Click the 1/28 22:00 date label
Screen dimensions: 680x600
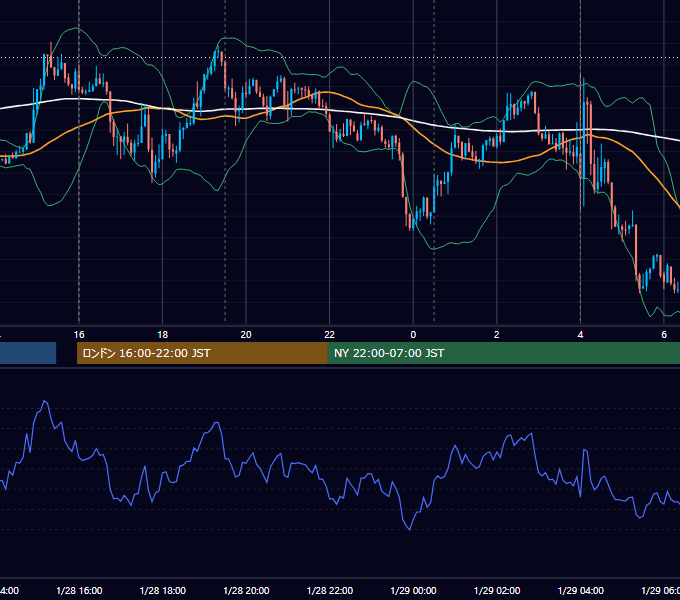(330, 590)
